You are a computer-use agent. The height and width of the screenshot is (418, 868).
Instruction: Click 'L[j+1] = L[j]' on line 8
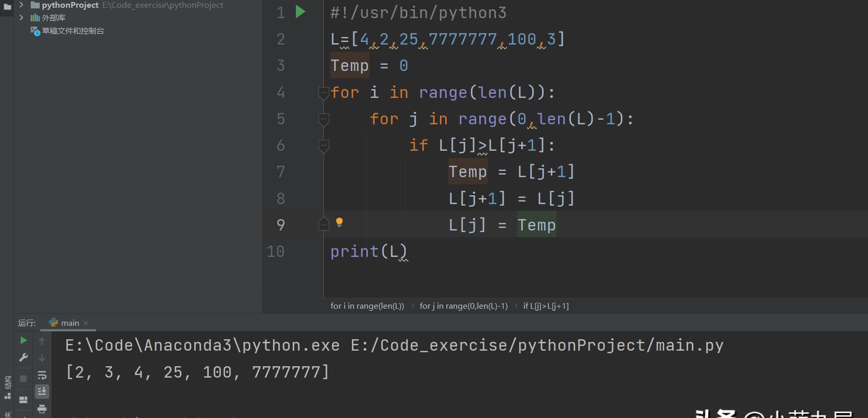click(511, 198)
